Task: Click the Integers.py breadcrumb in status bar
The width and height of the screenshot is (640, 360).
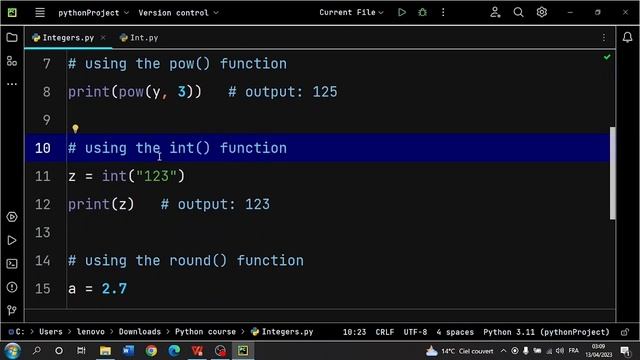Action: (282, 332)
